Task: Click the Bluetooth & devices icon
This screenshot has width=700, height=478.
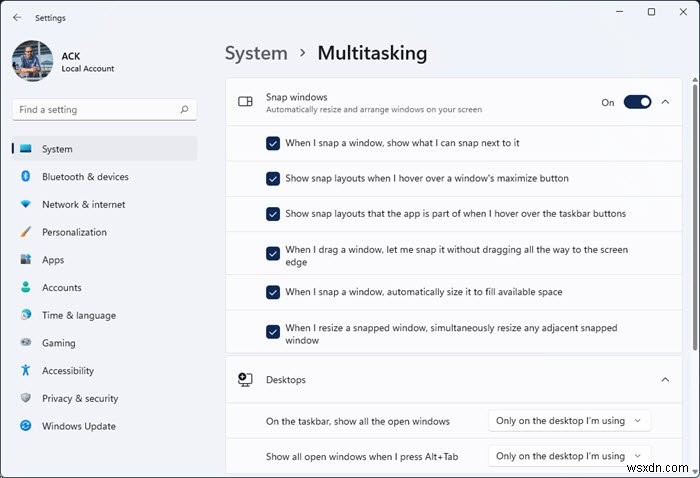Action: 26,177
